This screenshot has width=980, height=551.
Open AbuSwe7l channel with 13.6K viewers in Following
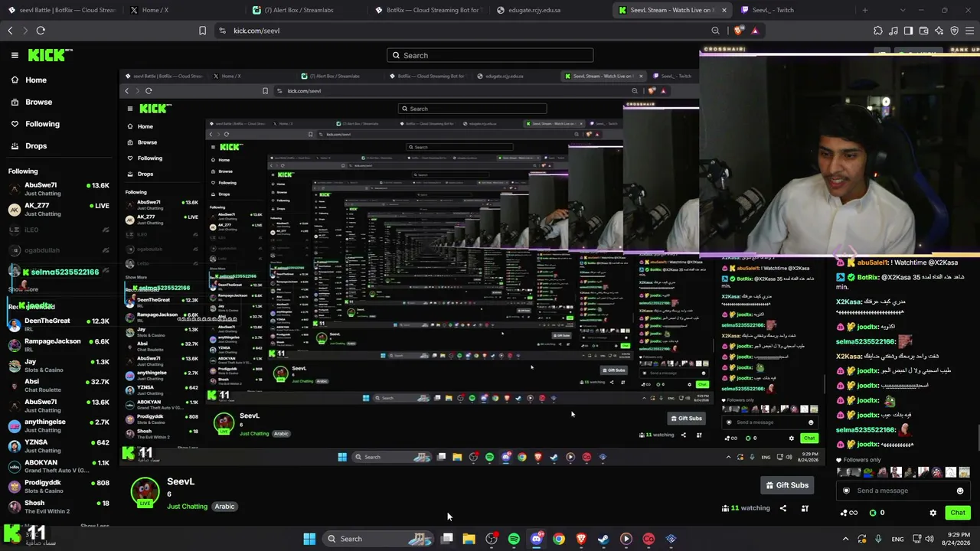(x=59, y=189)
